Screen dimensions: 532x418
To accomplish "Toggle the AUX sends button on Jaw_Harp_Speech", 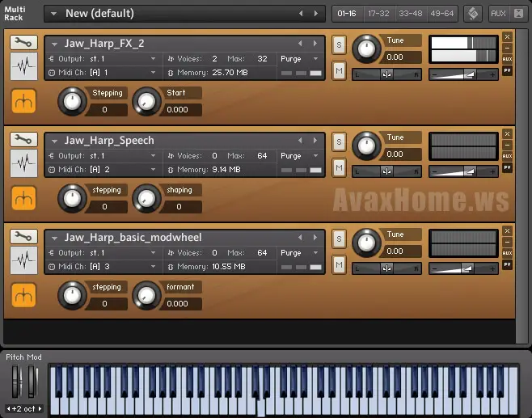I will pos(507,156).
